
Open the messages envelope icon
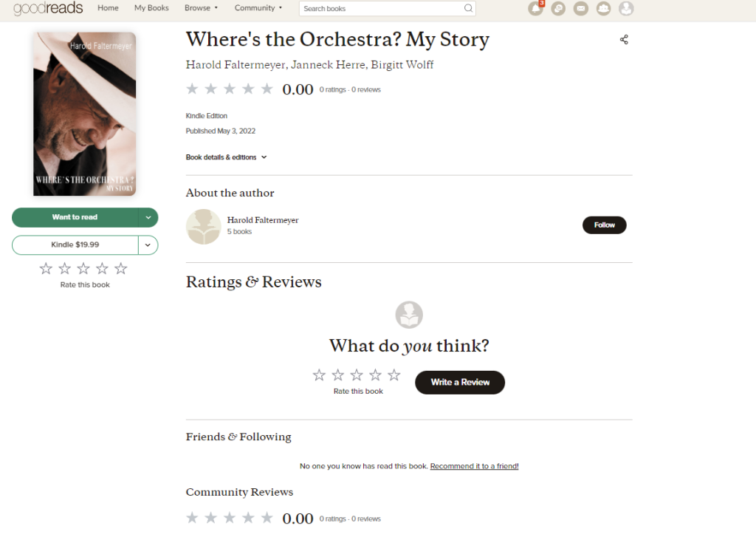581,9
